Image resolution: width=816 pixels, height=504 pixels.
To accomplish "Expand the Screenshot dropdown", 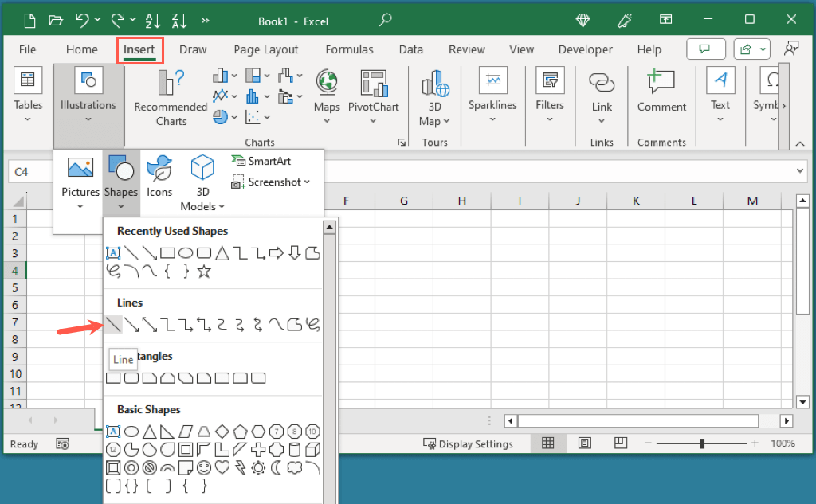I will click(271, 182).
